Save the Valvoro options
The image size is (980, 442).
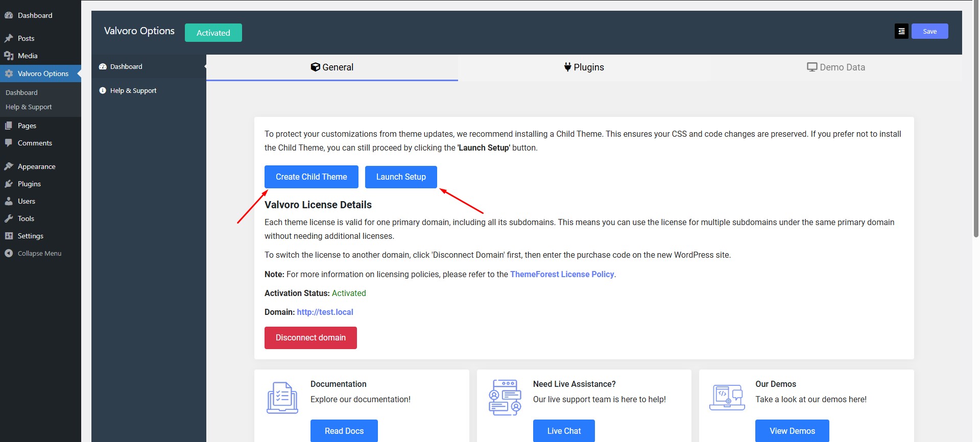click(929, 32)
